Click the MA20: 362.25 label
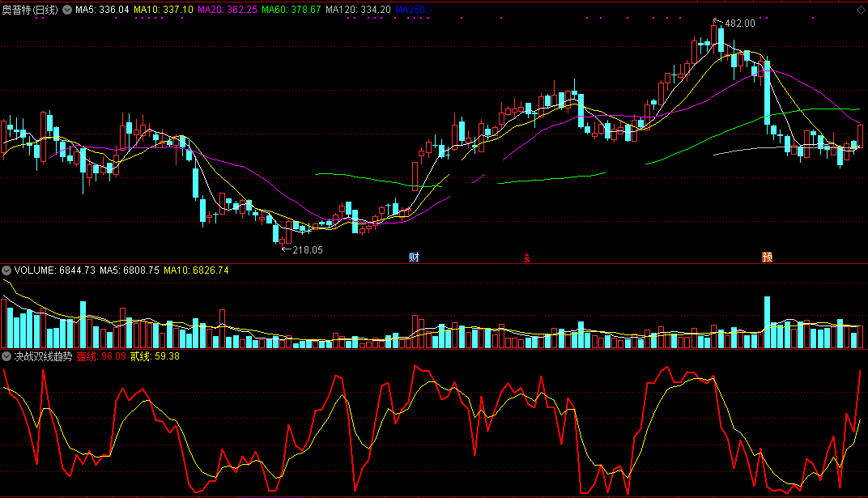The image size is (868, 498). (227, 10)
